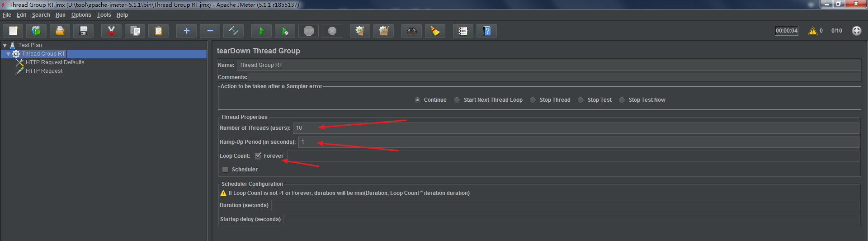
Task: Click the Duration (seconds) field
Action: click(x=565, y=205)
